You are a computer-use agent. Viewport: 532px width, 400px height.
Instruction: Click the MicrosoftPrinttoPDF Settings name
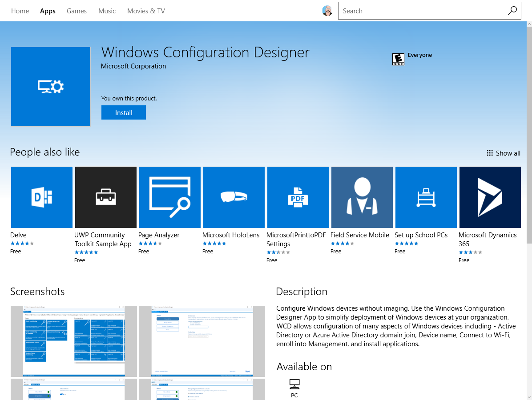point(296,239)
